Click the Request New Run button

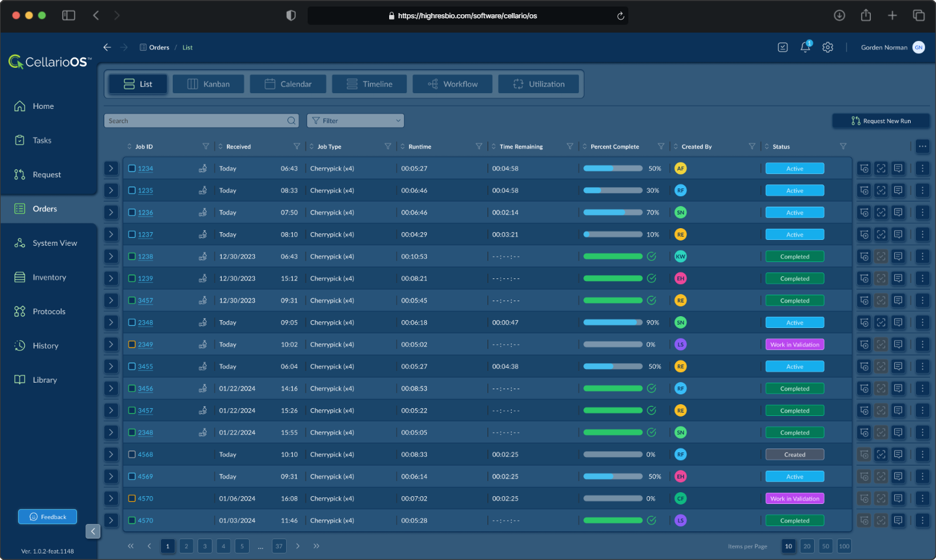point(881,121)
